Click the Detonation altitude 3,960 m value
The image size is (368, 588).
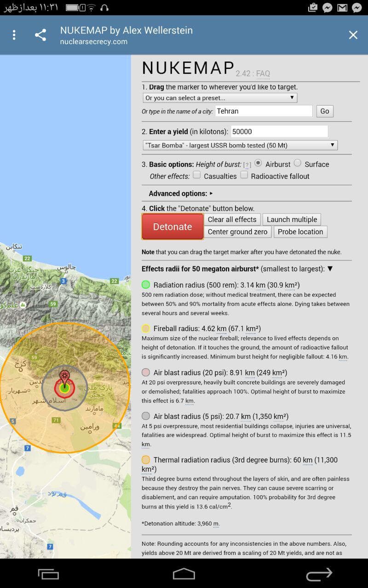(203, 524)
